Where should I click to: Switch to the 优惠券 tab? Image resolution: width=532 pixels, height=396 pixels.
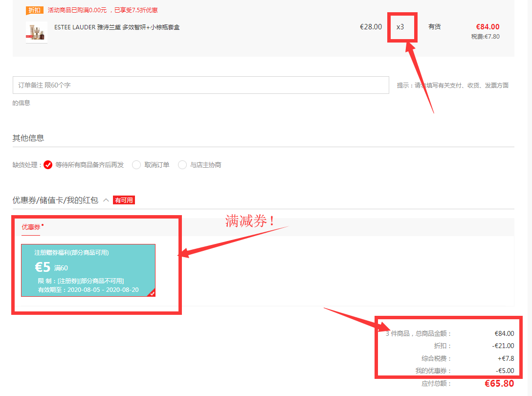[31, 227]
